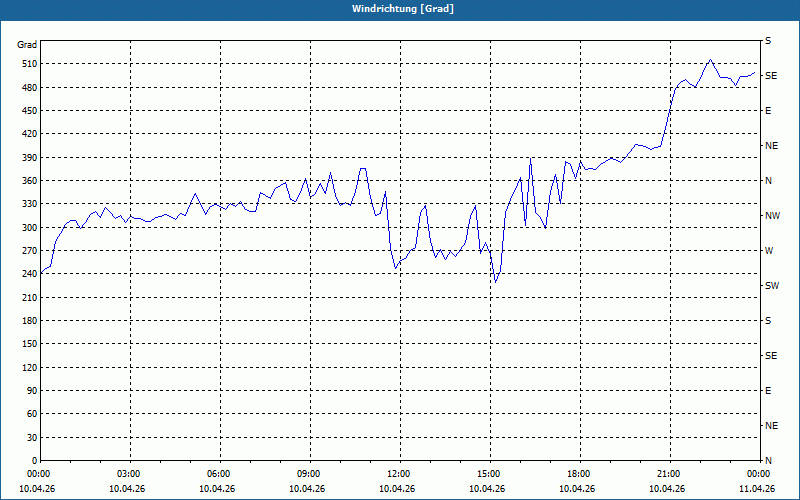Screen dimensions: 800x500
Task: Select the N compass label beside the 360 gridline
Action: click(768, 181)
